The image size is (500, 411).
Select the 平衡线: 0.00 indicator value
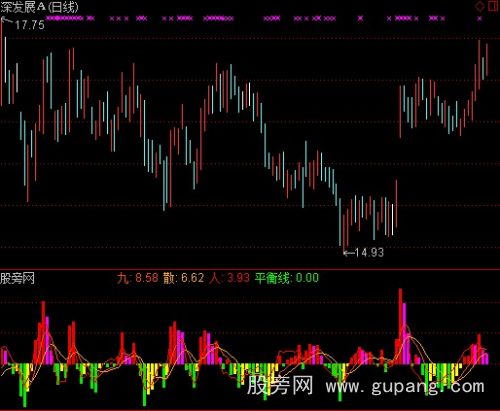point(287,278)
